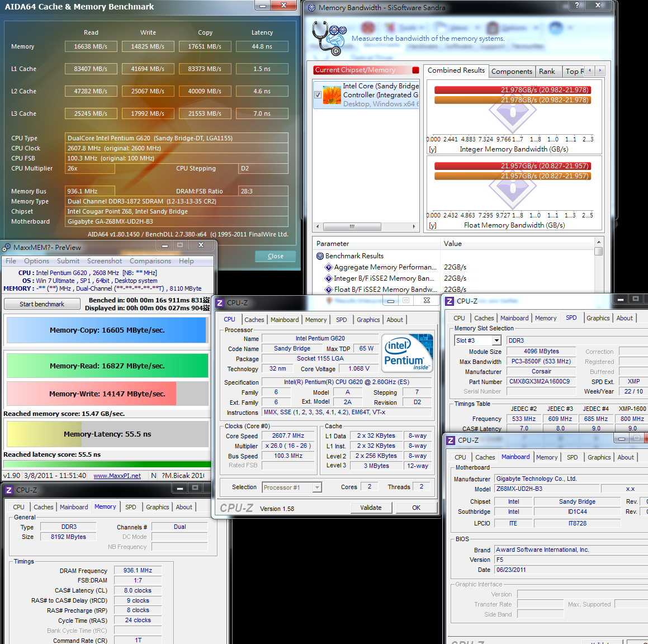648x644 pixels.
Task: Click the Top R tab in Sandra
Action: click(x=574, y=72)
